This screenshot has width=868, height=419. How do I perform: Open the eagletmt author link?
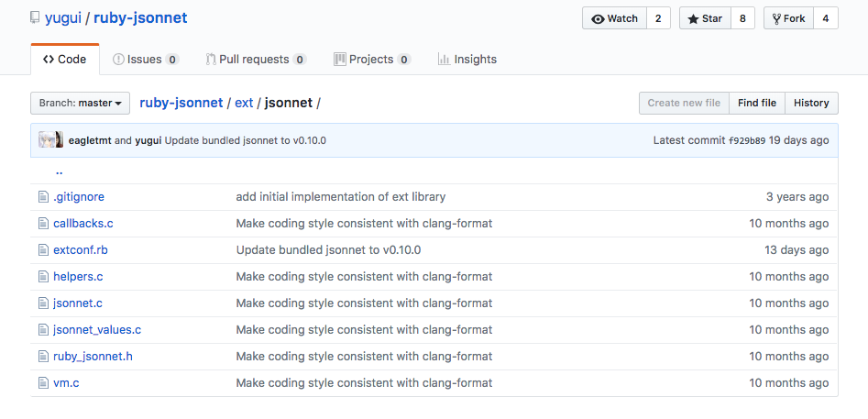point(90,140)
